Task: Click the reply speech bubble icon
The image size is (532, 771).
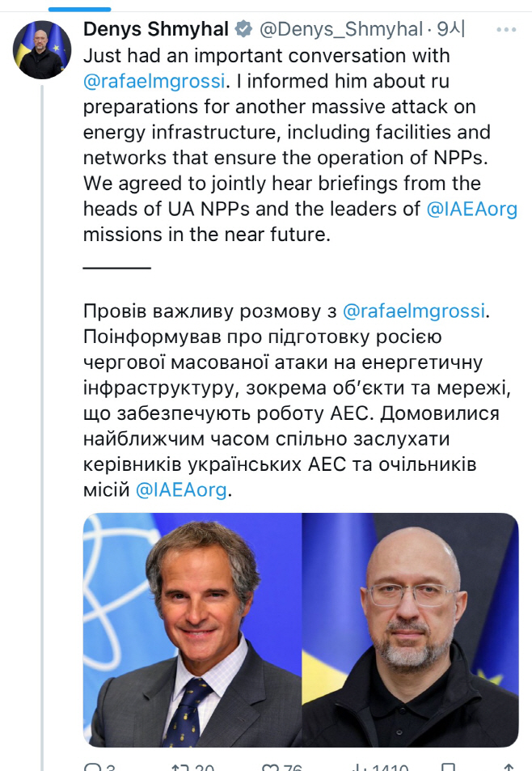Action: [x=91, y=766]
